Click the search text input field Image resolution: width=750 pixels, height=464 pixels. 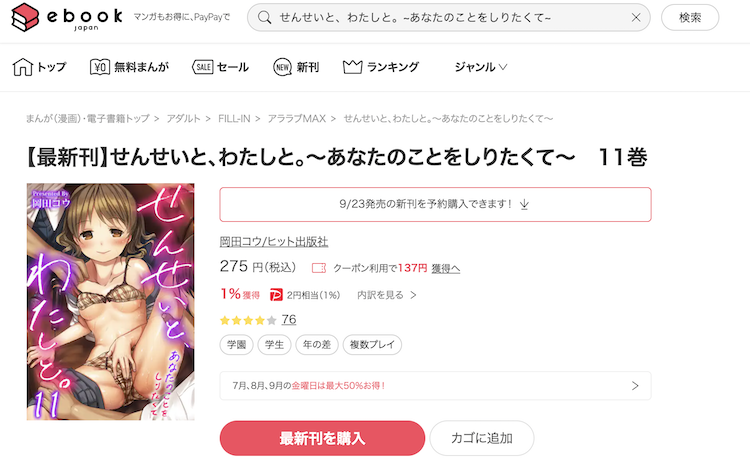(450, 18)
